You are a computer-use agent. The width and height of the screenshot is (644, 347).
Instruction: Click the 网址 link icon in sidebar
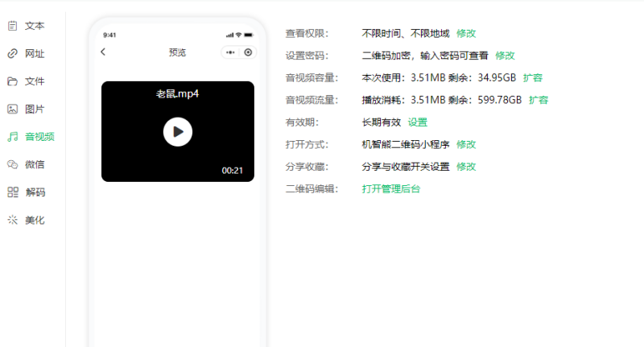(x=13, y=54)
